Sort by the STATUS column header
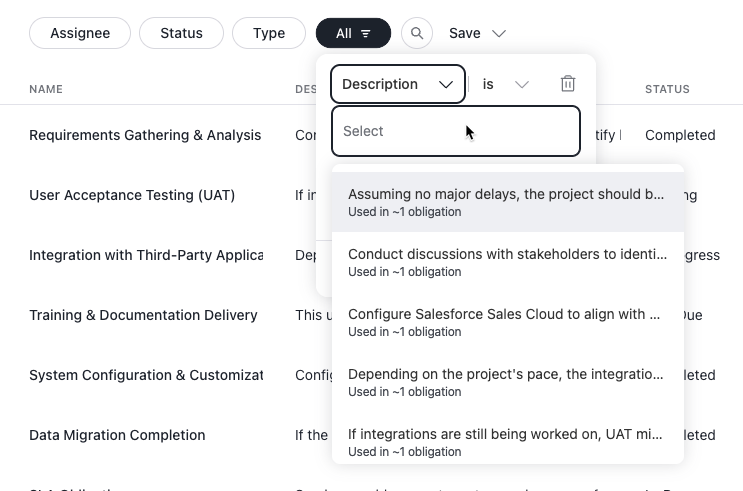 (667, 89)
